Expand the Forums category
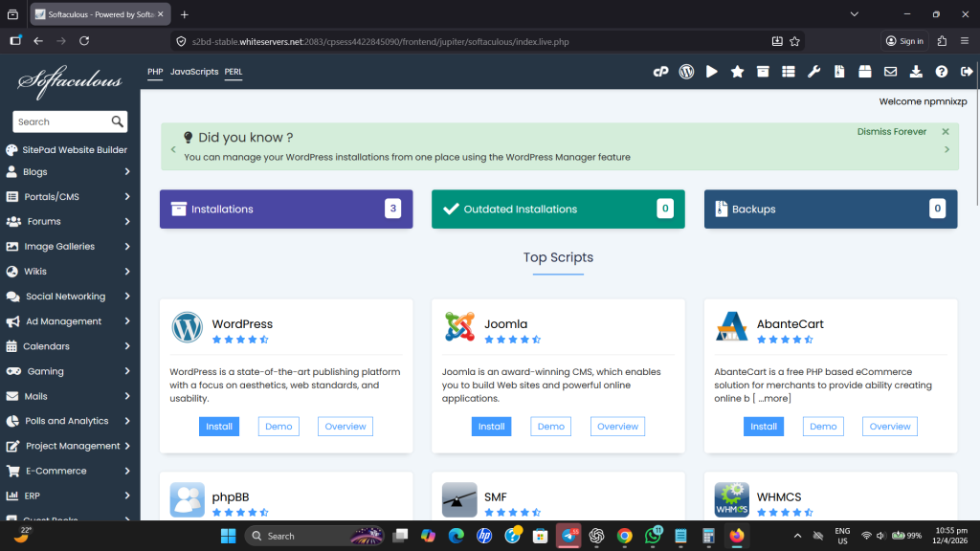 click(x=70, y=222)
